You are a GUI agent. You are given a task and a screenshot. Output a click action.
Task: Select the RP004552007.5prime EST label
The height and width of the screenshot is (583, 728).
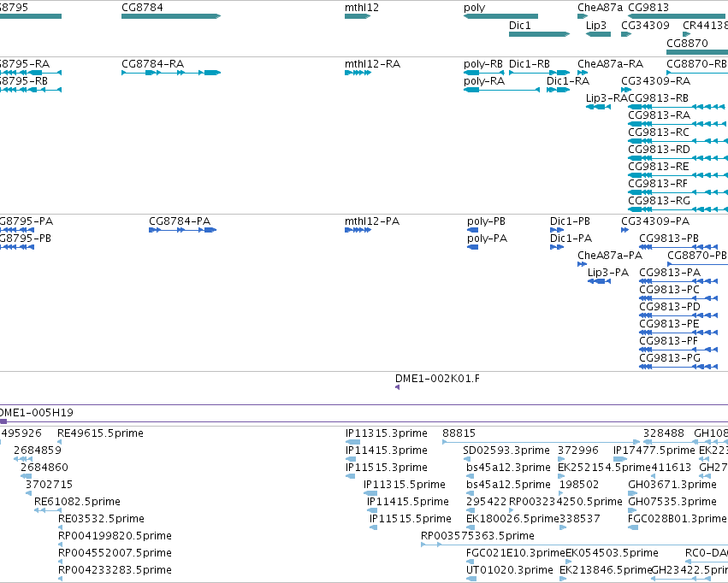pyautogui.click(x=115, y=553)
